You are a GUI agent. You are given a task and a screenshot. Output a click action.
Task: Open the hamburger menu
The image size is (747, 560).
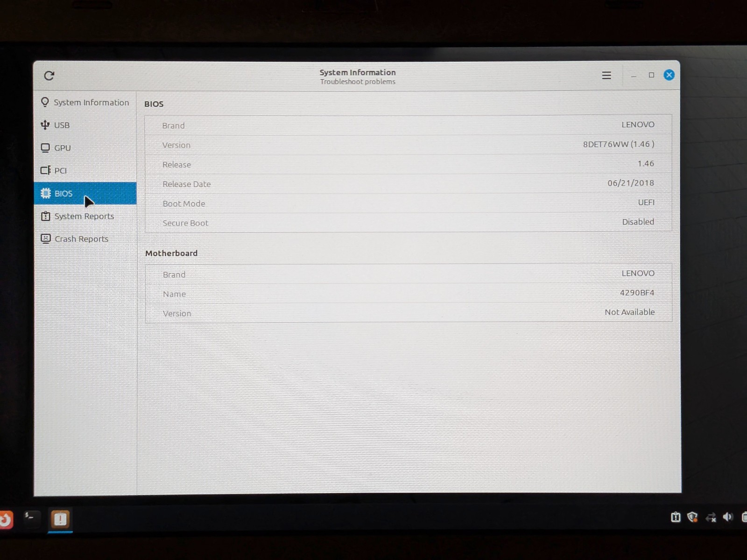606,75
